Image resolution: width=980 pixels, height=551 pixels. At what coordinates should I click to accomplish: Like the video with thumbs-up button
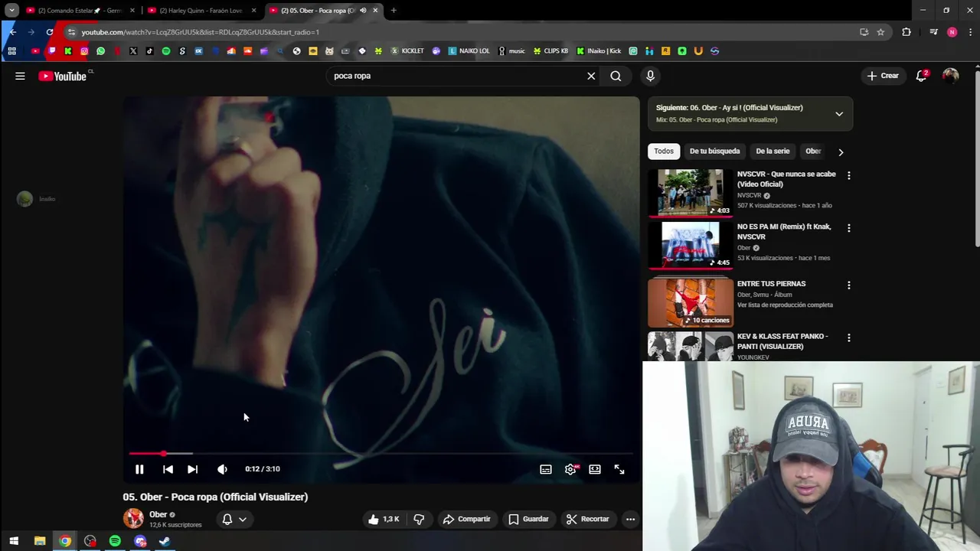384,520
